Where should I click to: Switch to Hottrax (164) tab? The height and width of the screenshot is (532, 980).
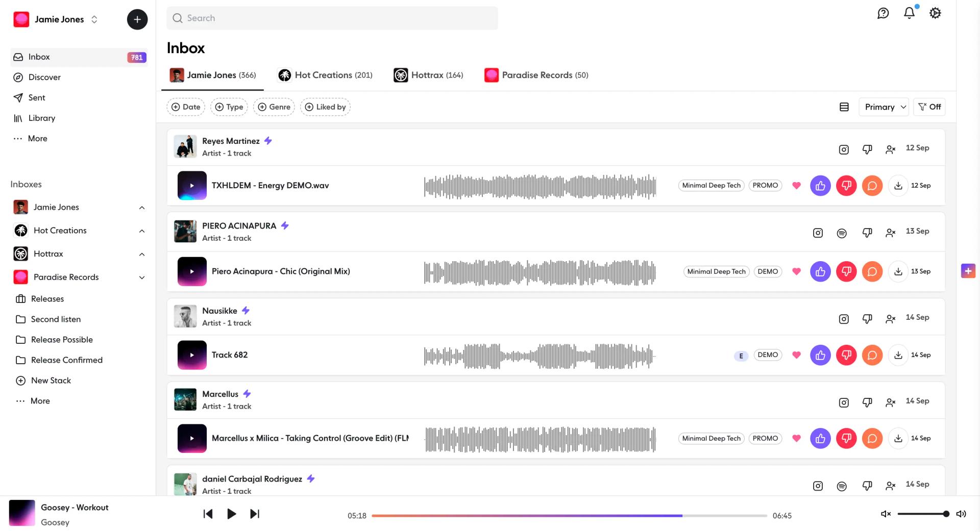[x=429, y=75]
